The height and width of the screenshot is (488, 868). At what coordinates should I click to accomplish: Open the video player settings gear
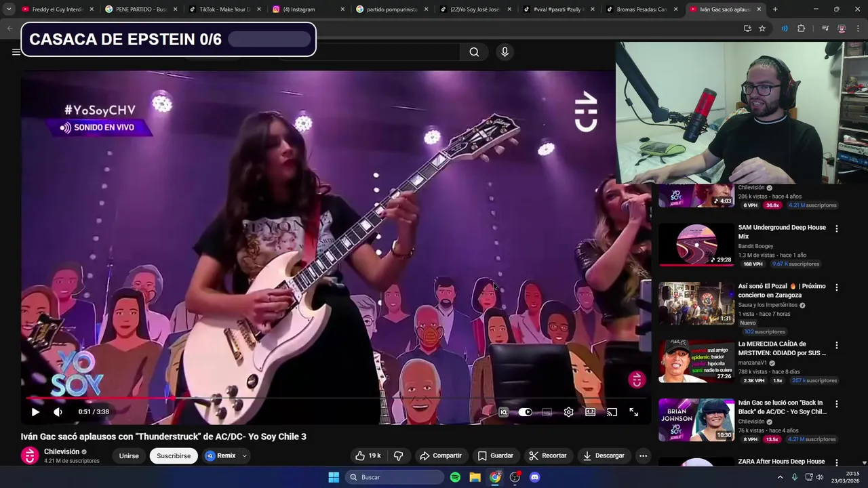point(568,412)
